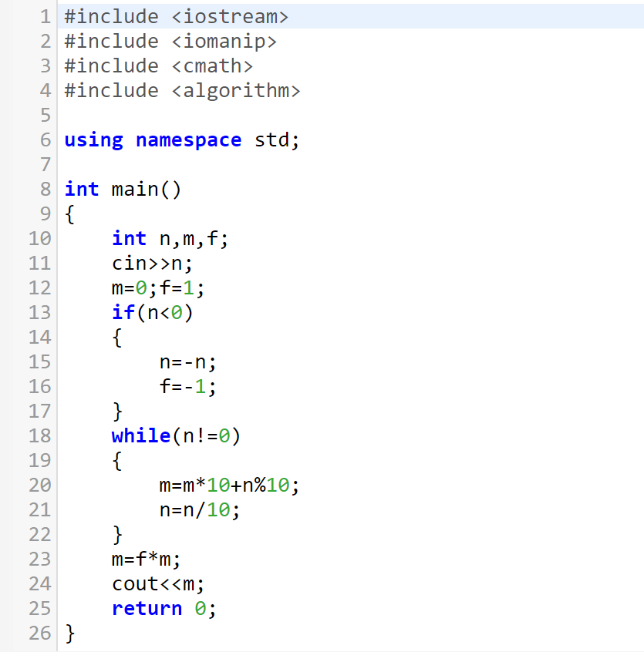
Task: Click the closing brace on line 22
Action: (117, 535)
